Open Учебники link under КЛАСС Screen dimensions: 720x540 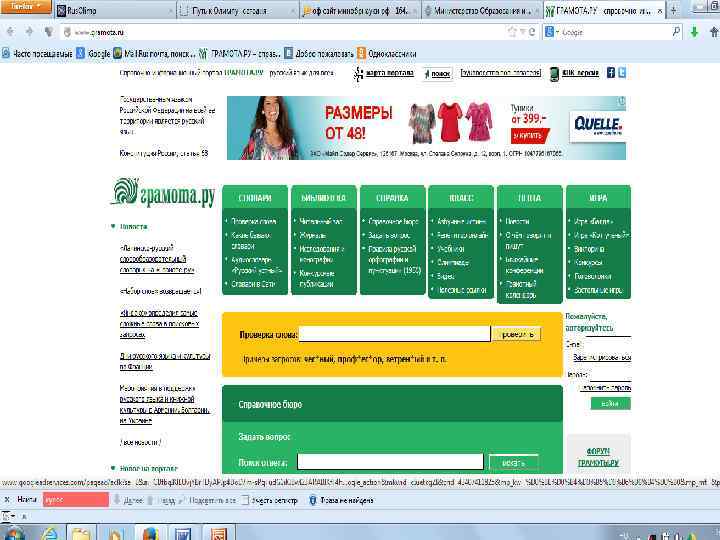point(450,249)
